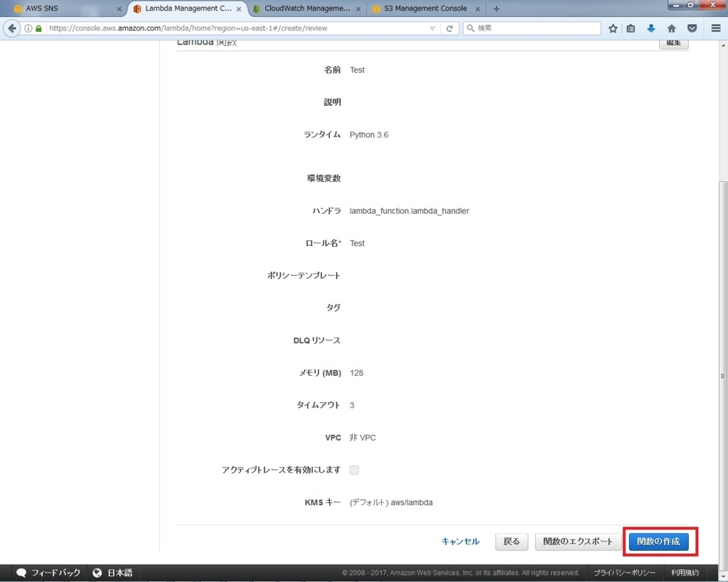Close the CloudWatch Management tab
728x582 pixels.
point(358,9)
